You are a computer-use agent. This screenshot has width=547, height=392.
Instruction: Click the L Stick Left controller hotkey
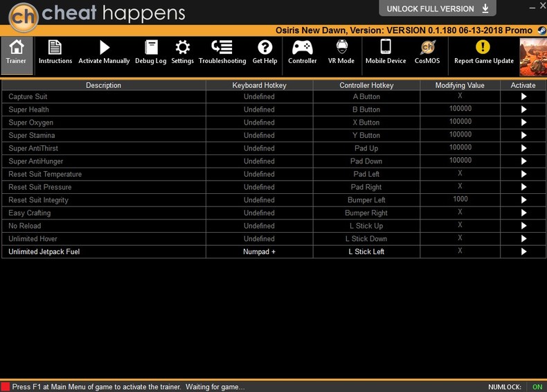[x=366, y=251]
